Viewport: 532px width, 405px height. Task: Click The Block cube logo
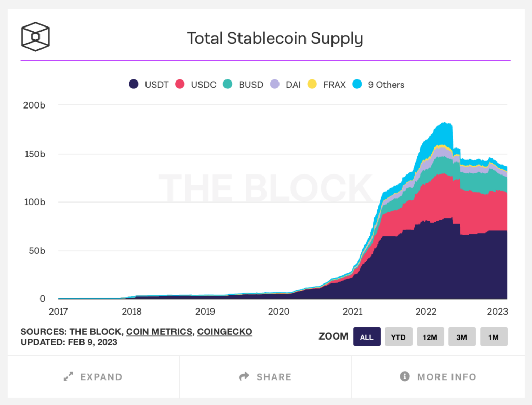point(35,36)
